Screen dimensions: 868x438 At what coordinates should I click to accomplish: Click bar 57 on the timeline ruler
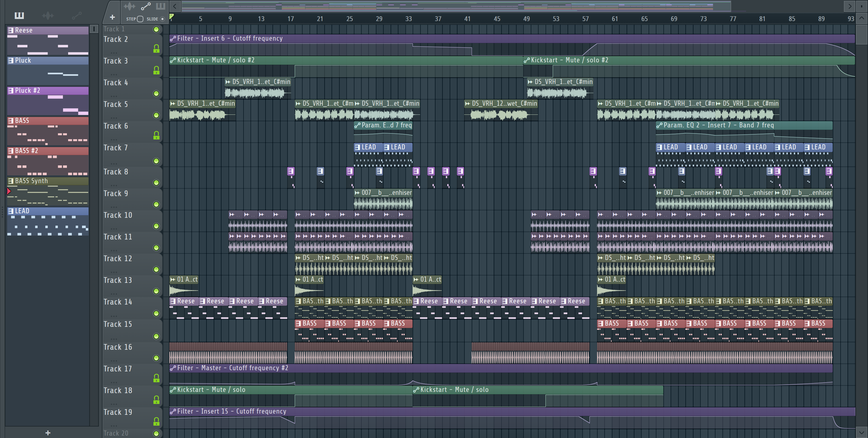click(x=585, y=19)
